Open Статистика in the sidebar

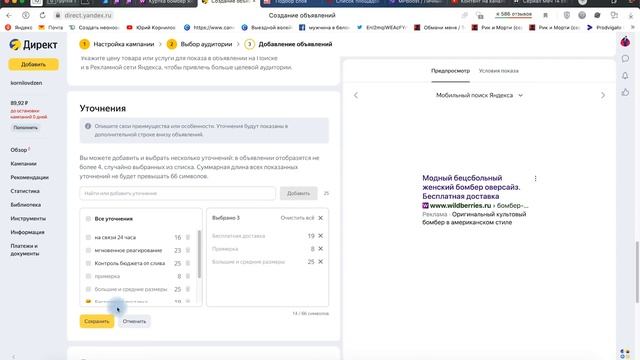(25, 191)
